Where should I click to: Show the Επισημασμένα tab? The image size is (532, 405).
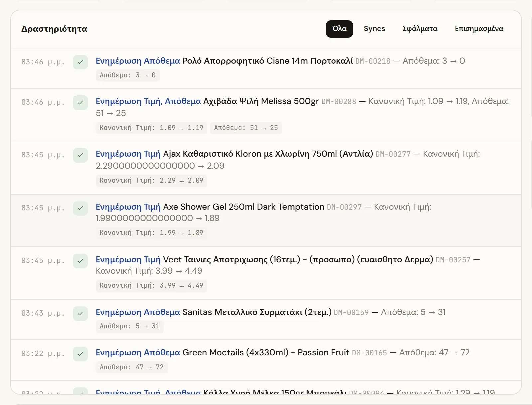tap(479, 29)
